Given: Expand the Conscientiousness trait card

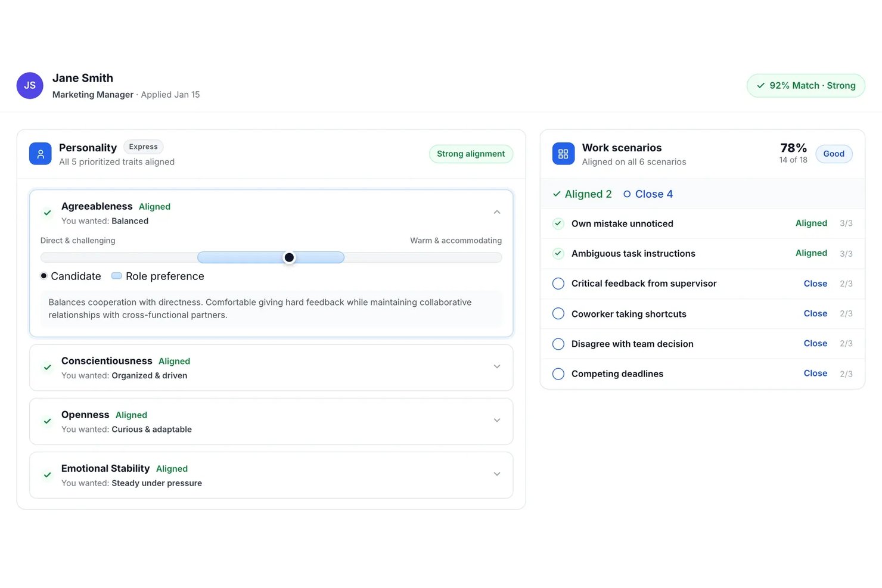Looking at the screenshot, I should coord(497,366).
